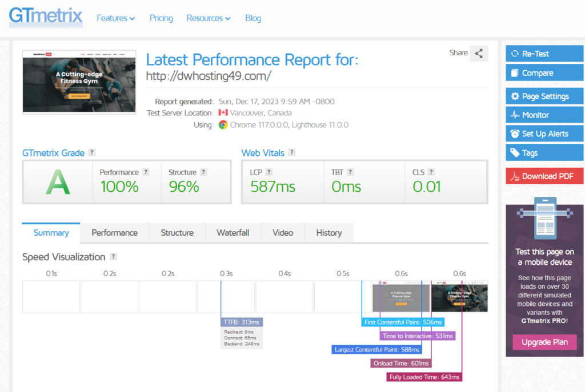Image resolution: width=585 pixels, height=392 pixels.
Task: Click the help icon beside Speed Visualization
Action: 114,256
